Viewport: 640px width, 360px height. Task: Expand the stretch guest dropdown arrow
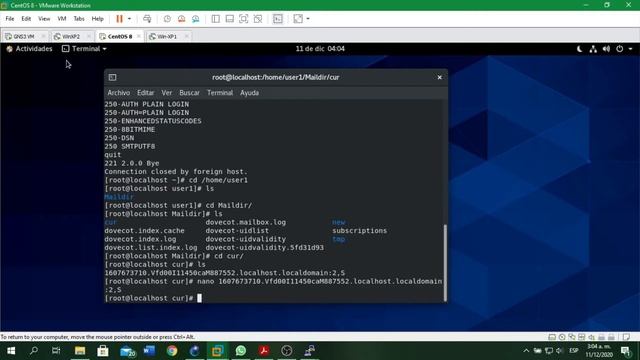click(308, 19)
